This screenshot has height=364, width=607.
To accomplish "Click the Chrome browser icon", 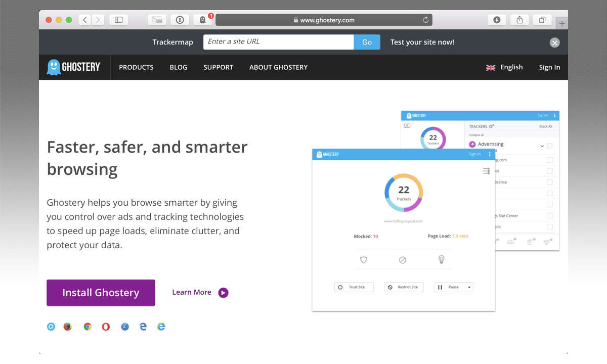I will click(x=88, y=327).
